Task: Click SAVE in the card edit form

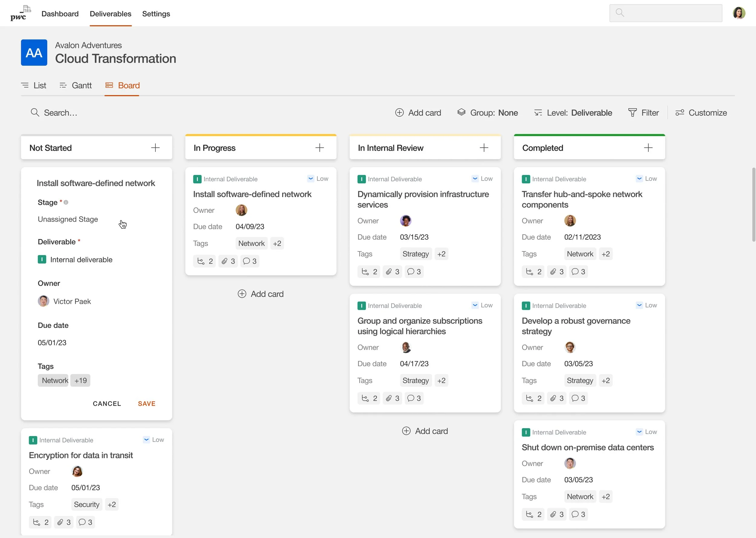Action: tap(147, 404)
